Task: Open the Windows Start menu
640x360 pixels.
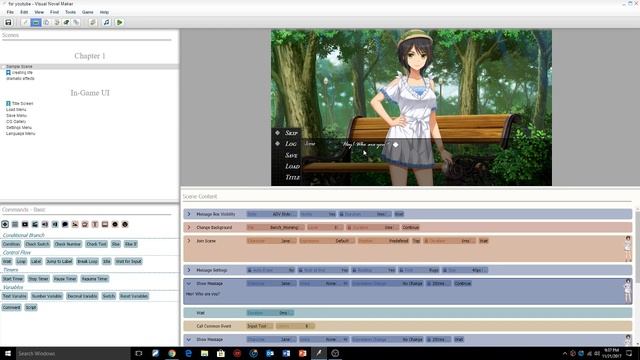Action: point(8,353)
